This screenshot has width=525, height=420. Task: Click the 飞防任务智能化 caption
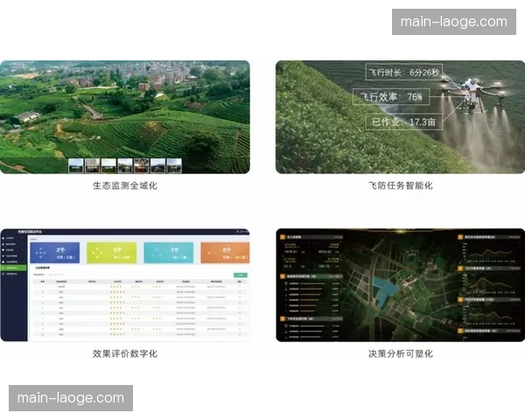[401, 185]
